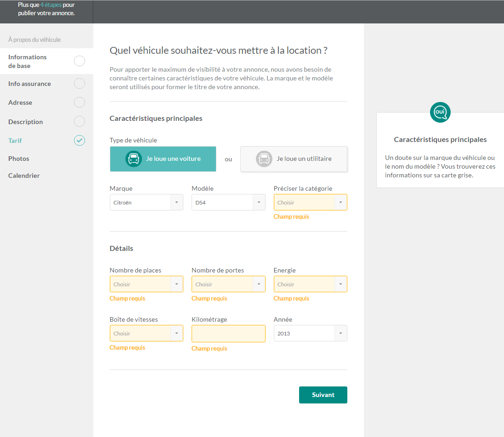This screenshot has width=504, height=437.
Task: Open the Boîte de vitesses dropdown
Action: (x=146, y=334)
